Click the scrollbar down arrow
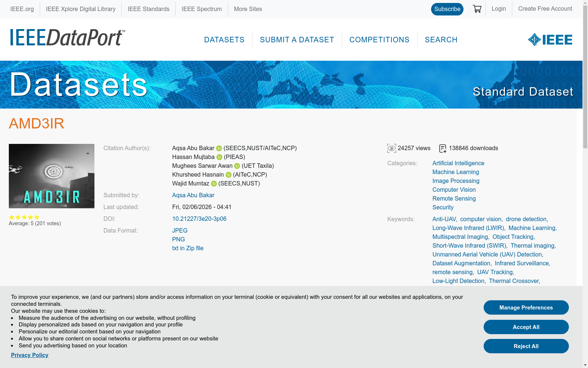The width and height of the screenshot is (588, 368). (585, 365)
